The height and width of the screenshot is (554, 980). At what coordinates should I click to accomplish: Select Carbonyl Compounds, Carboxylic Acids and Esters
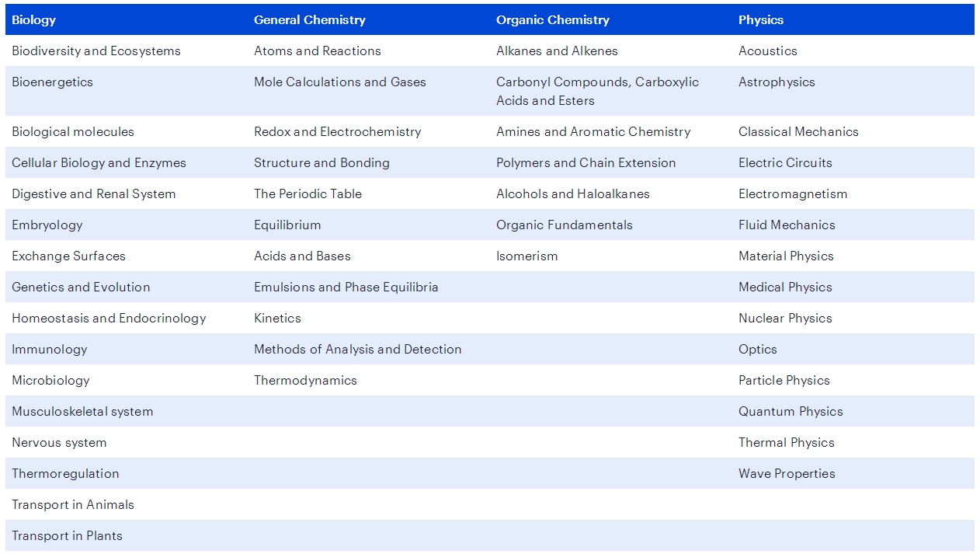point(597,92)
